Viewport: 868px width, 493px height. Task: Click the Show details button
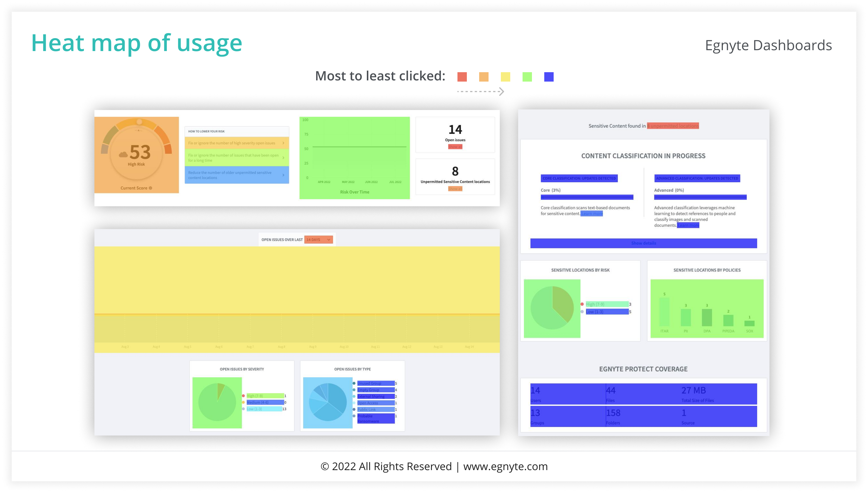pos(643,243)
